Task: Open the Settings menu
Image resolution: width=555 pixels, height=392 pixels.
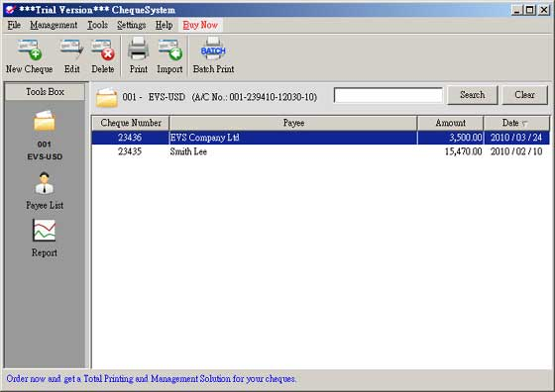Action: 131,25
